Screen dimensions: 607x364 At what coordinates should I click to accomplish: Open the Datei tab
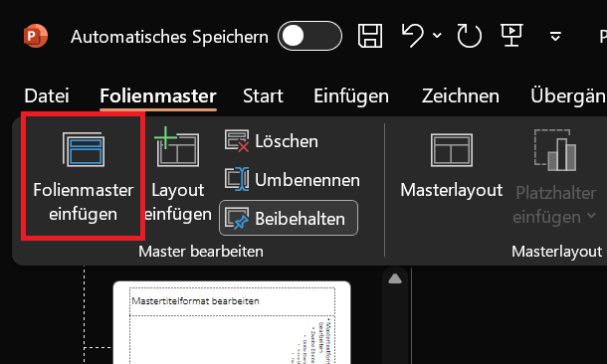click(x=47, y=95)
